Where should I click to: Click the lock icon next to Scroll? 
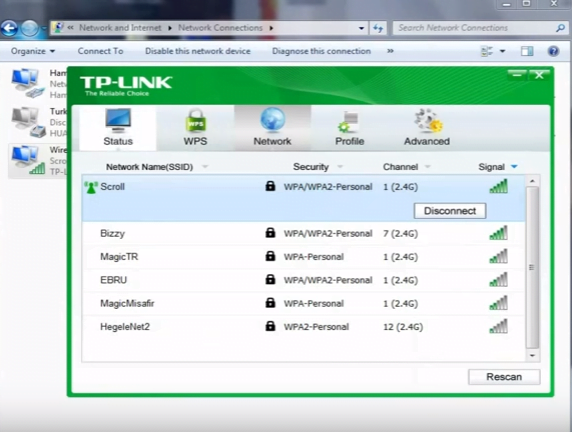point(270,186)
